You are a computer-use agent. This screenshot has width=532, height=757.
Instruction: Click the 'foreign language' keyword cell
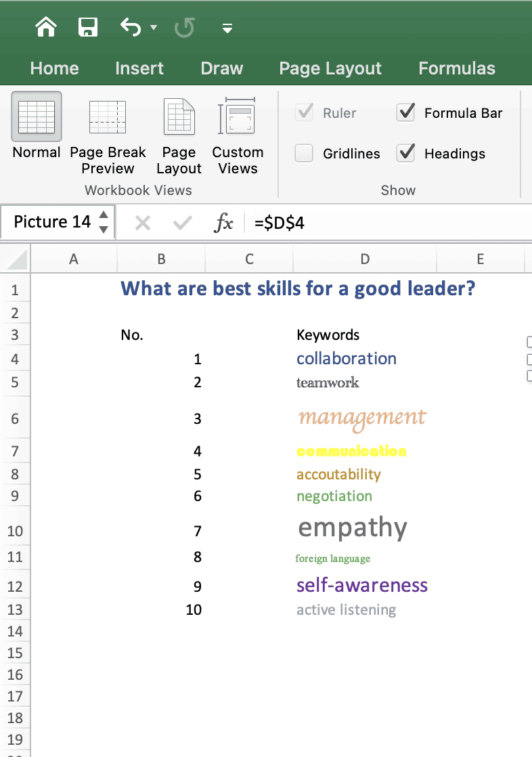pos(332,559)
